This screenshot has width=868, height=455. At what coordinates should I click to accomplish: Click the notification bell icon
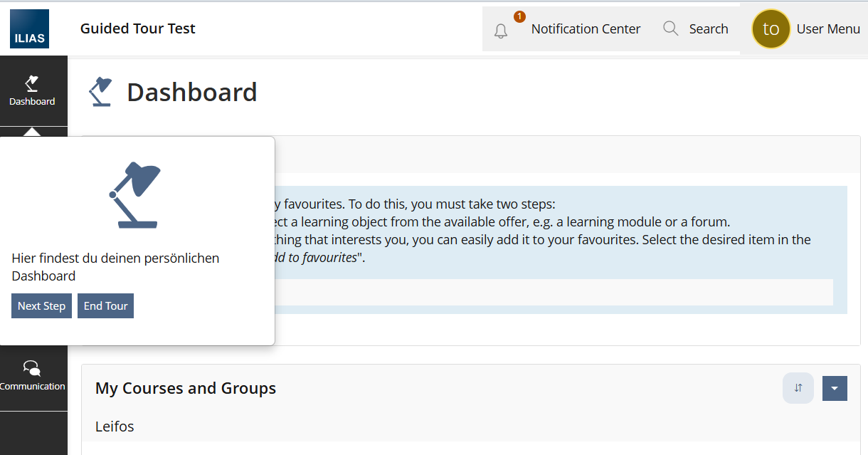coord(501,31)
